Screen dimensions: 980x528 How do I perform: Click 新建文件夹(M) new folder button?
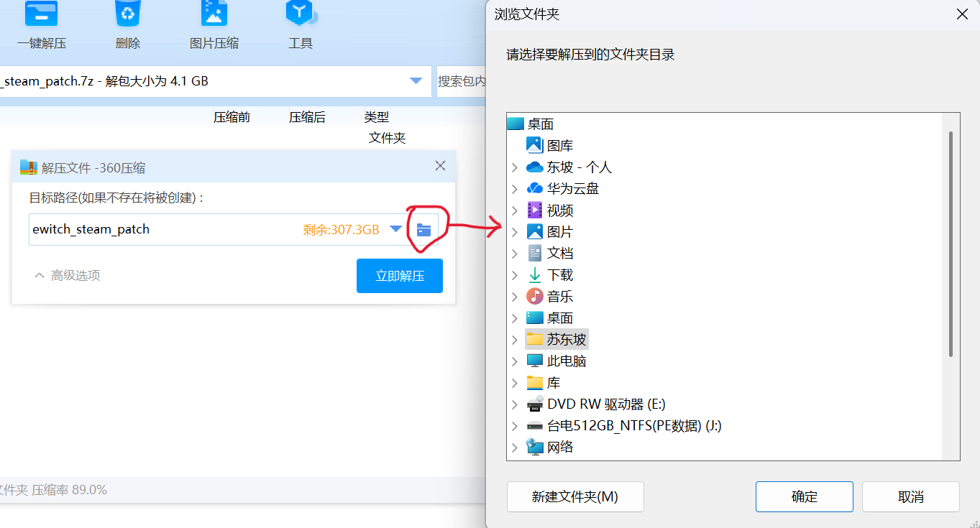(x=574, y=496)
